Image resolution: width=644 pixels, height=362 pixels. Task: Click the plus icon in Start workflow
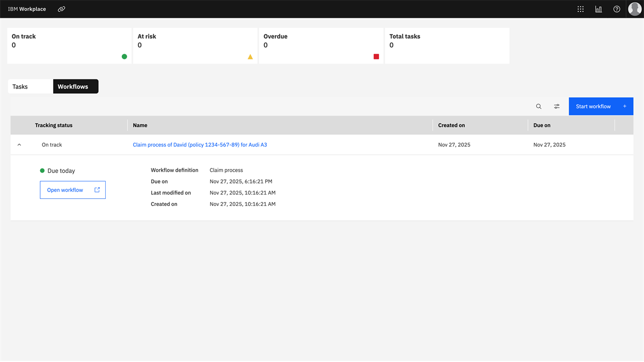tap(625, 106)
